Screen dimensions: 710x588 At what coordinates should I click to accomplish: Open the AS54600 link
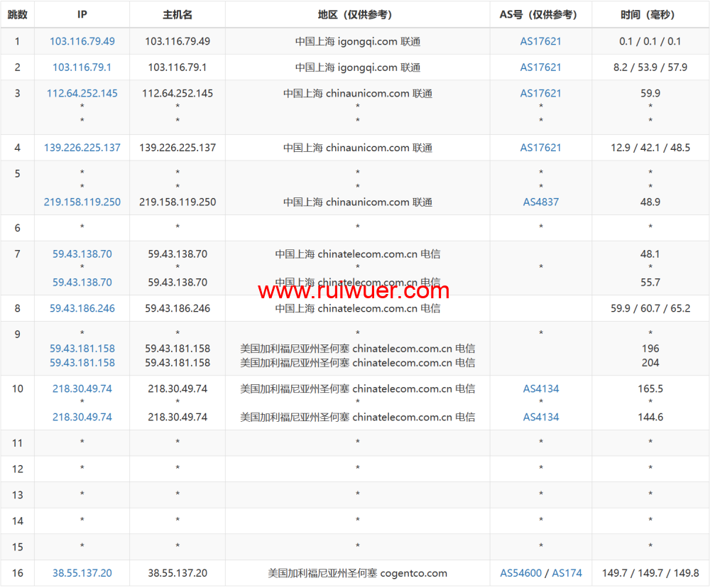pyautogui.click(x=520, y=573)
